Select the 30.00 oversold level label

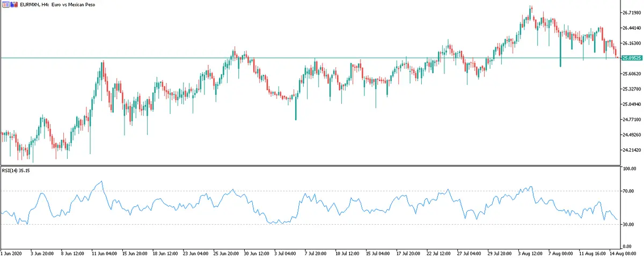tap(628, 225)
